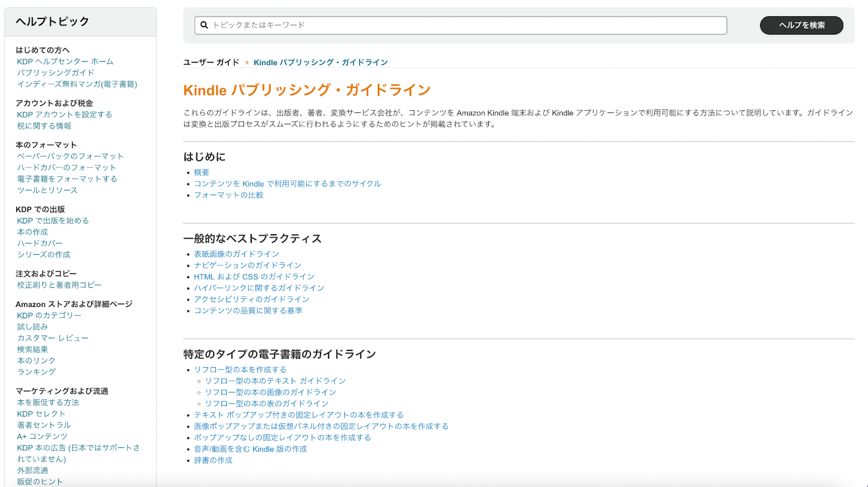Click the マーケティングおよび流通 sidebar heading

[62, 391]
